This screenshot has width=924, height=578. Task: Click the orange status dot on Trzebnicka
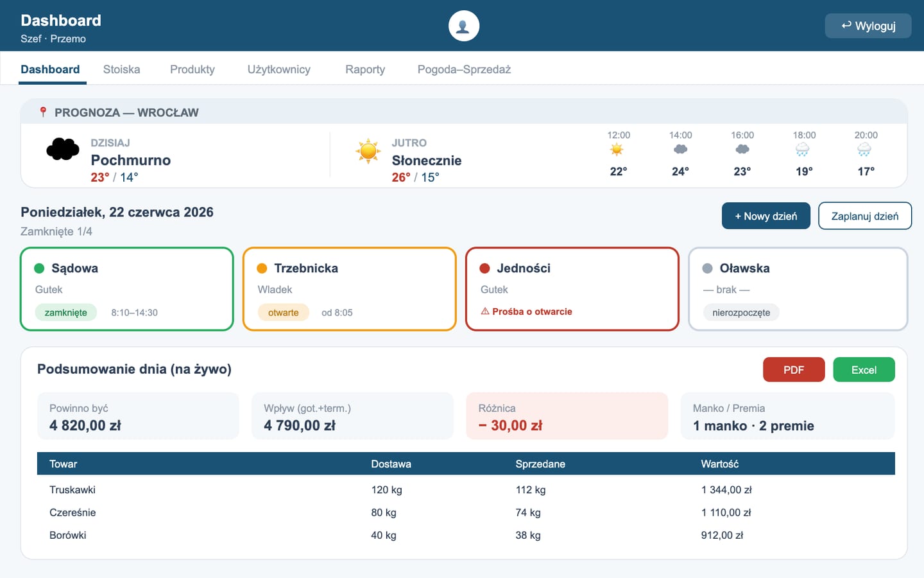tap(262, 268)
